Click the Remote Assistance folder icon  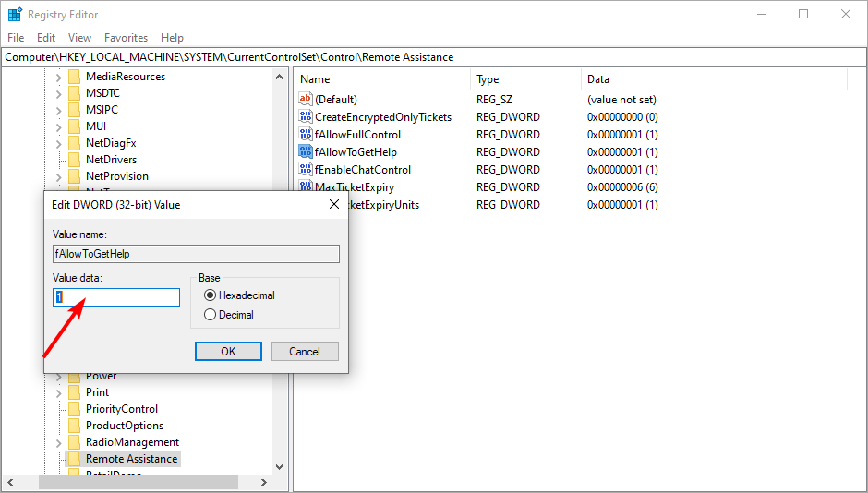pyautogui.click(x=74, y=459)
